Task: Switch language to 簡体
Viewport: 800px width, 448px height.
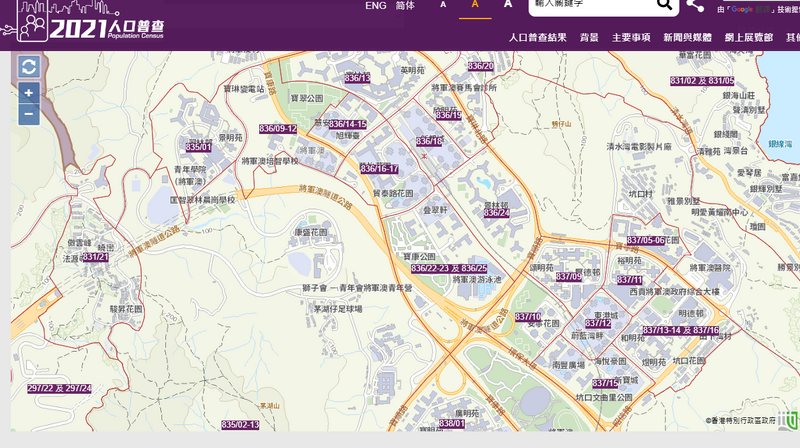Action: (x=405, y=5)
